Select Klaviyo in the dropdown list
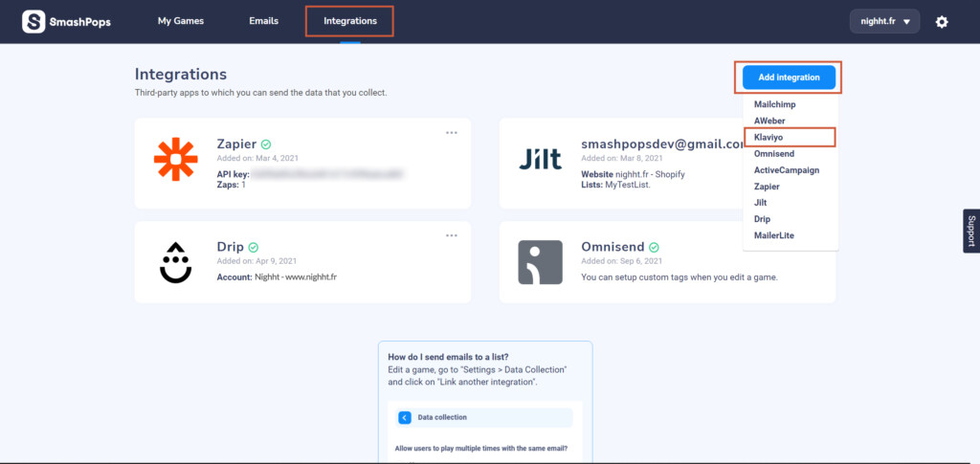 click(768, 137)
